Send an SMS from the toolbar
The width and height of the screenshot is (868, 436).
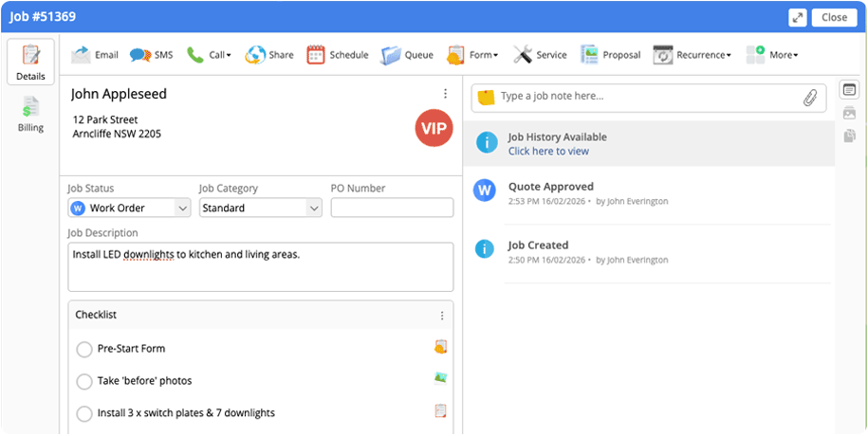151,55
